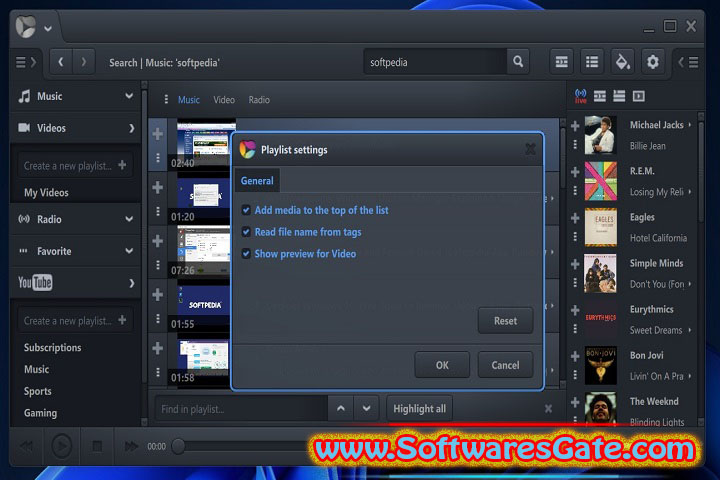Go to the previous track

click(x=26, y=446)
